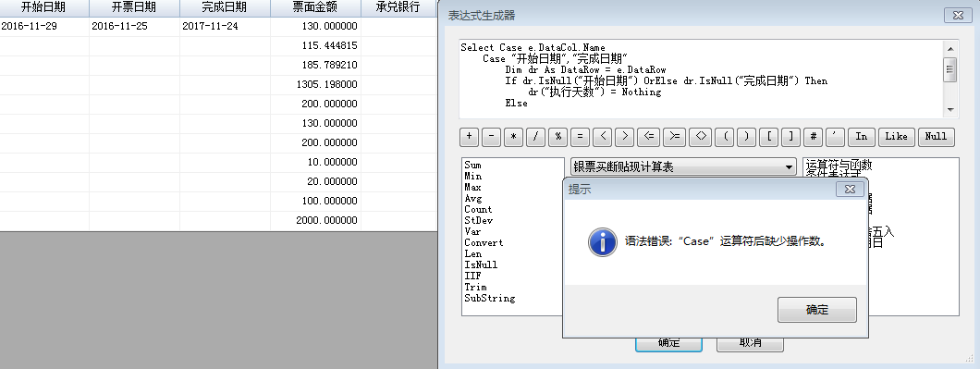Click inside the expression code editor
980x369 pixels.
(x=701, y=79)
